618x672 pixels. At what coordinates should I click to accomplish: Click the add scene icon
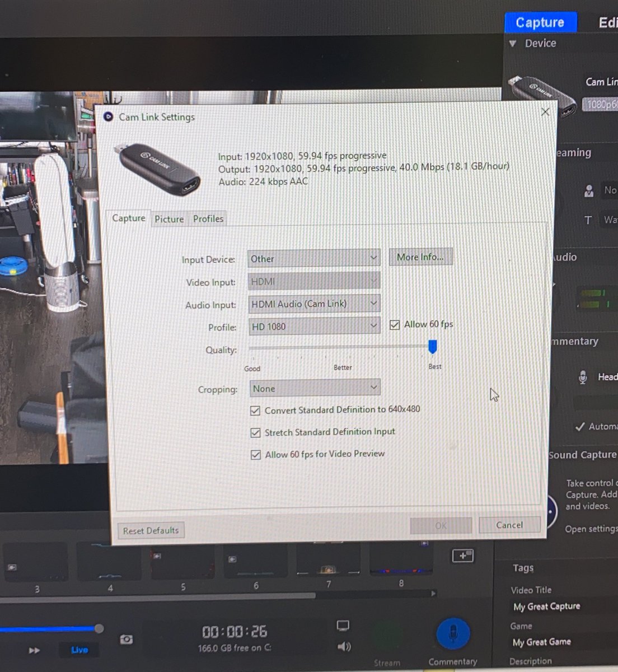point(463,556)
